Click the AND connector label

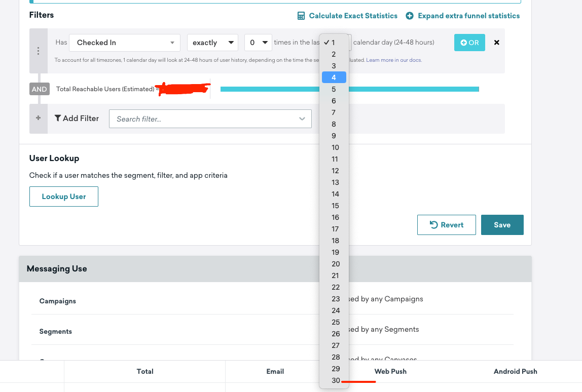(40, 89)
